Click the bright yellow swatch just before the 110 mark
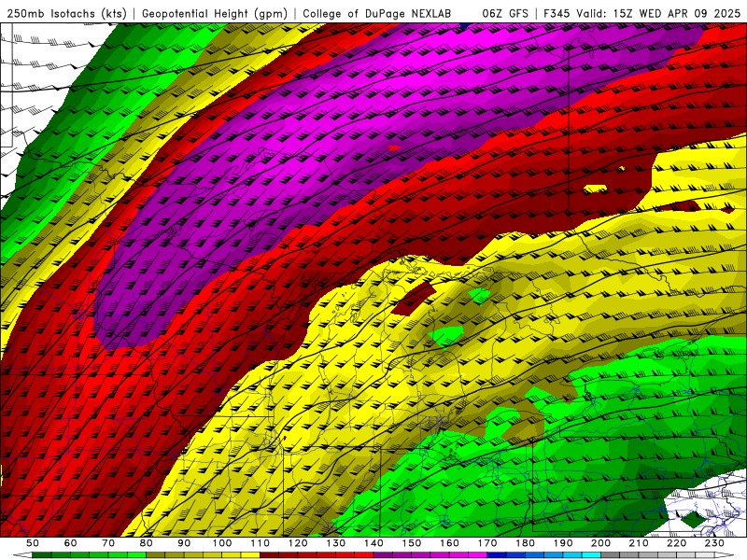The height and width of the screenshot is (560, 747). tap(250, 555)
